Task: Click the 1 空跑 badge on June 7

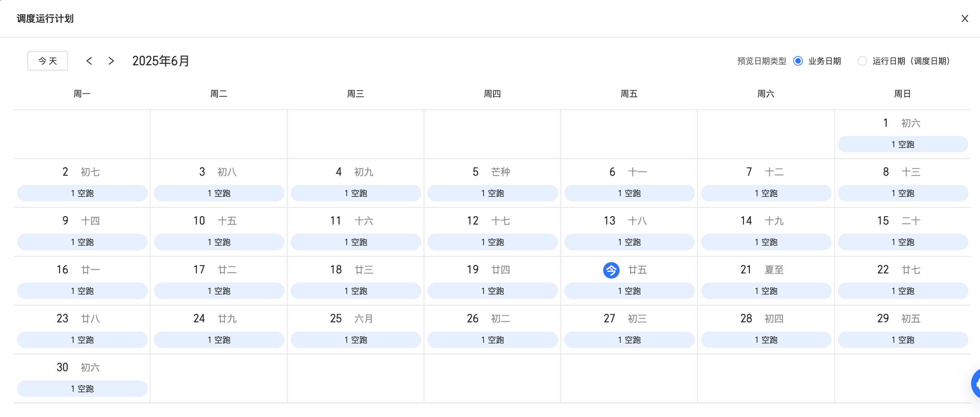Action: 766,193
